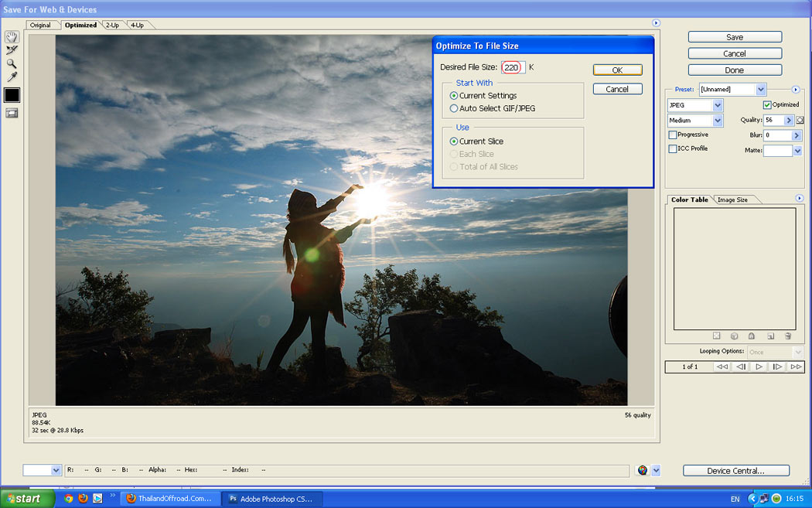
Task: Select Auto Select GIF/JPEG radio option
Action: tap(454, 109)
